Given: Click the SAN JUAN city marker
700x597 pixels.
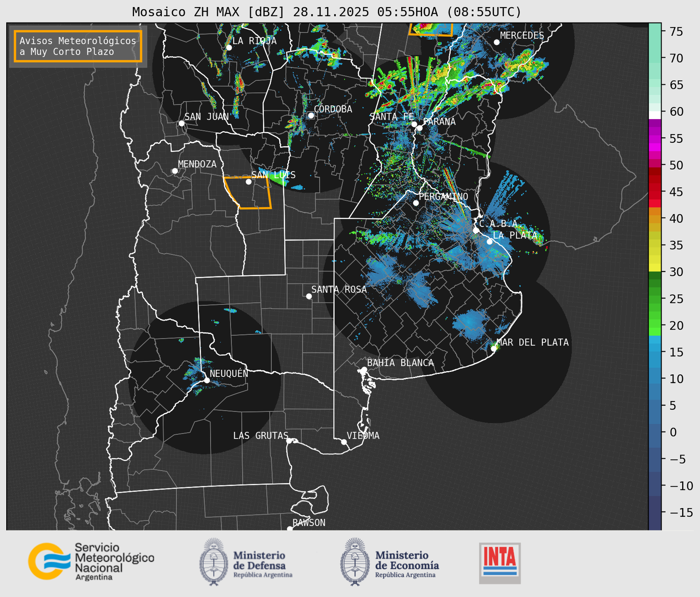Looking at the screenshot, I should pos(181,123).
